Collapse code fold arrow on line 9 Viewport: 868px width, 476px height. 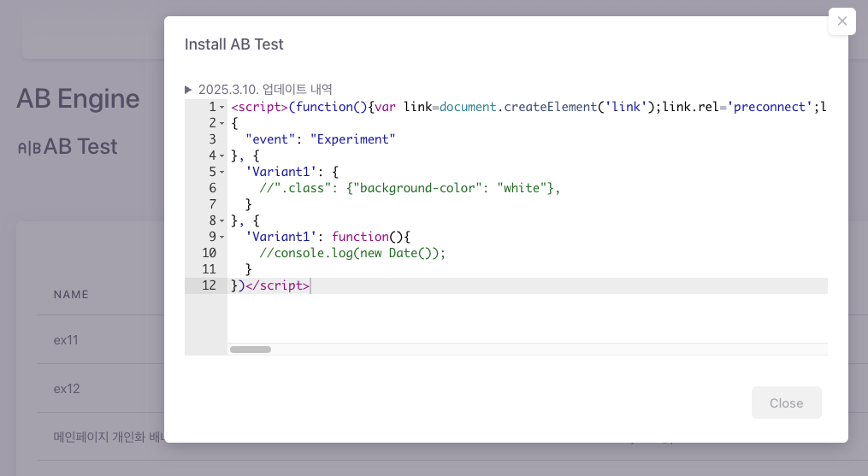(222, 237)
